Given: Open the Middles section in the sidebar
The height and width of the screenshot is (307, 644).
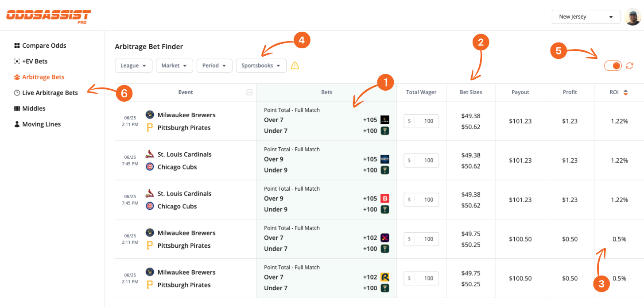Looking at the screenshot, I should (33, 108).
